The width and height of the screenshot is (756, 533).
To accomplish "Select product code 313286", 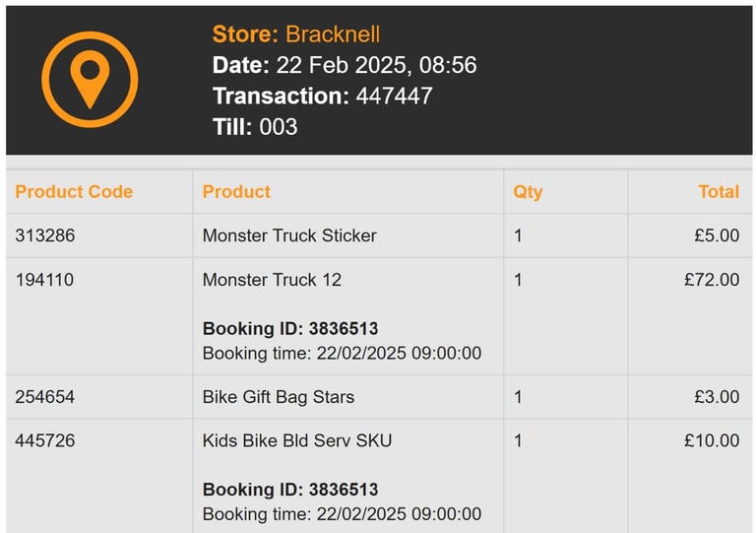I will tap(45, 235).
